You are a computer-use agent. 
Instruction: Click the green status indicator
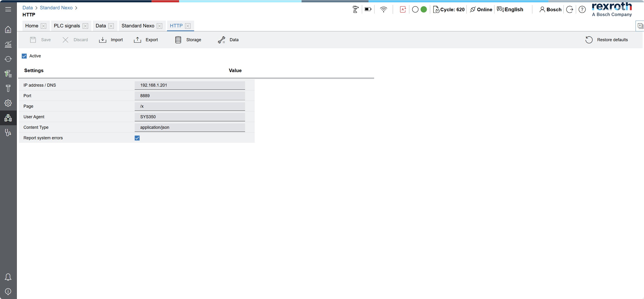point(424,10)
